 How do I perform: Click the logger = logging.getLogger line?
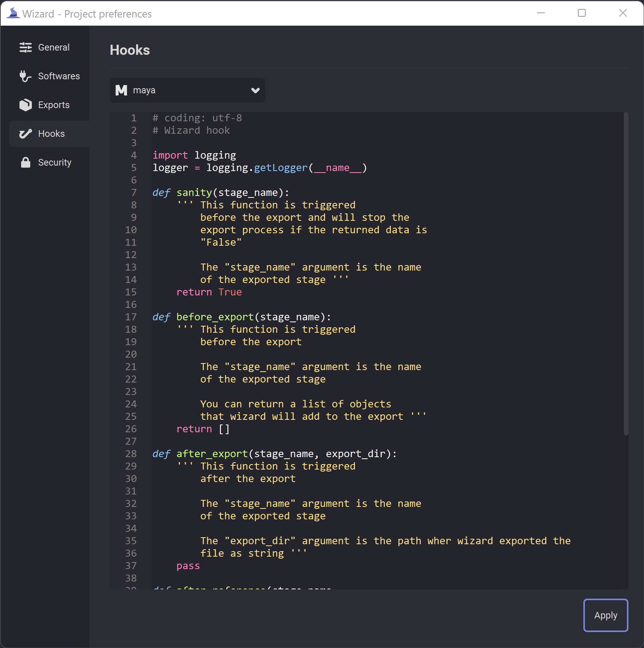coord(260,168)
